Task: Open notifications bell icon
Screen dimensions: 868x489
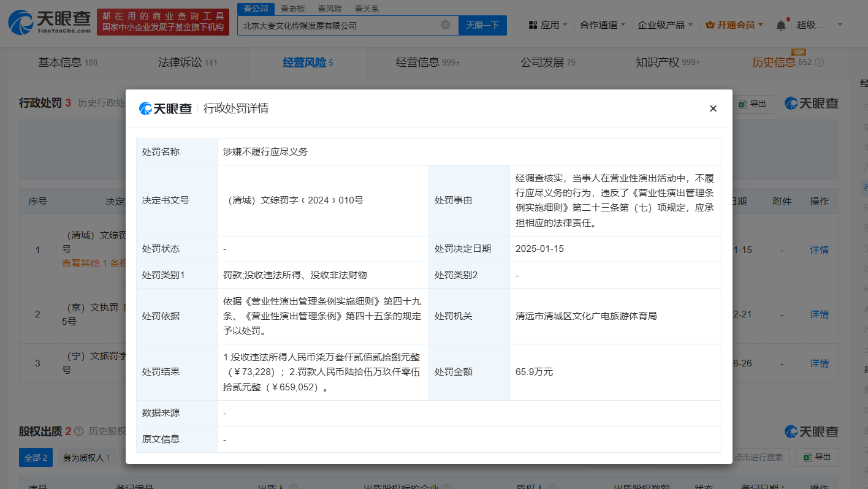Action: pos(780,25)
